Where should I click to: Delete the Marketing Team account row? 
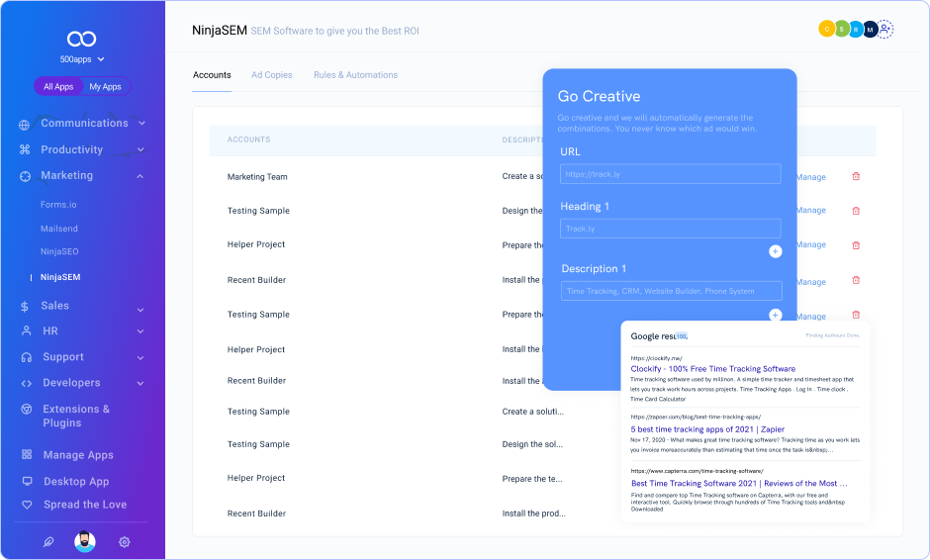click(x=856, y=177)
